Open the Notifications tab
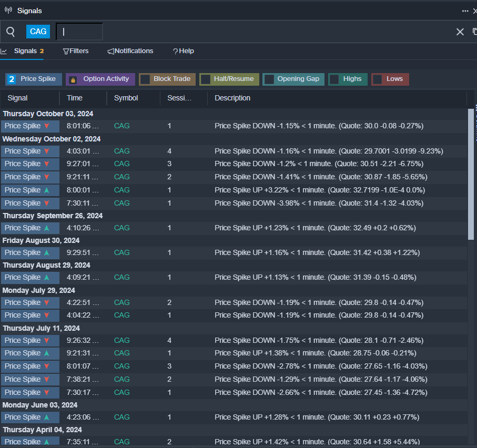This screenshot has height=448, width=477. pos(130,51)
